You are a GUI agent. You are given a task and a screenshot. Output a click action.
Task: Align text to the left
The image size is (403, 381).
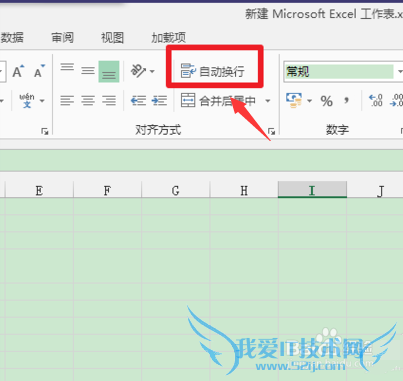[x=67, y=100]
